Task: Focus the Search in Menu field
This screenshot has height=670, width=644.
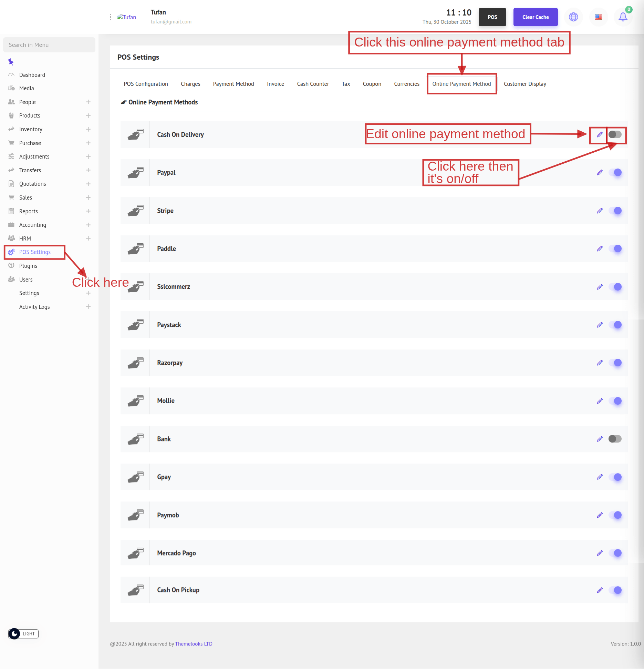Action: pyautogui.click(x=49, y=45)
